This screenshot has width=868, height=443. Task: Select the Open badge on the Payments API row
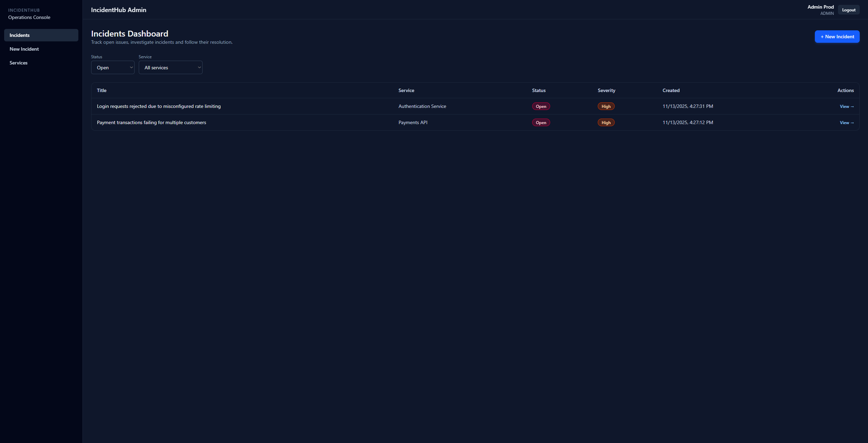point(540,122)
